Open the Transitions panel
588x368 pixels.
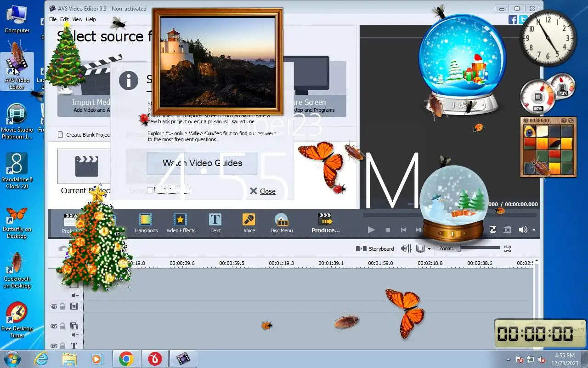146,223
